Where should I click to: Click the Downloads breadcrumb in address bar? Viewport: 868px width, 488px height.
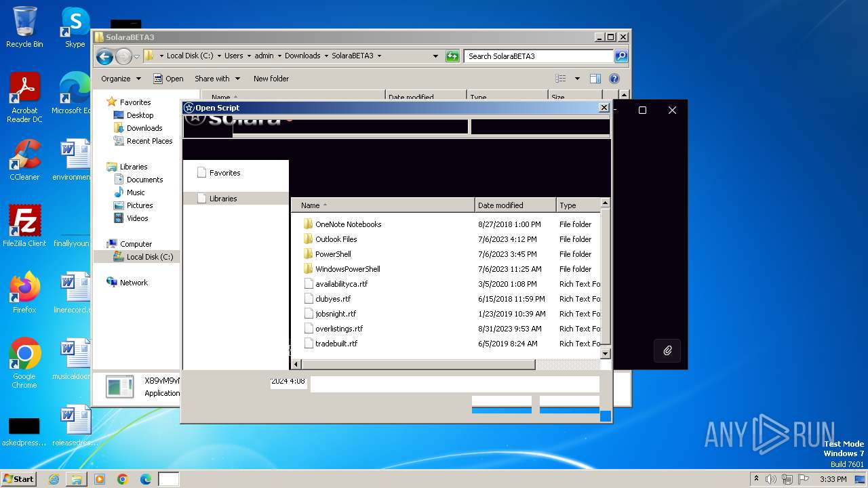pyautogui.click(x=302, y=56)
